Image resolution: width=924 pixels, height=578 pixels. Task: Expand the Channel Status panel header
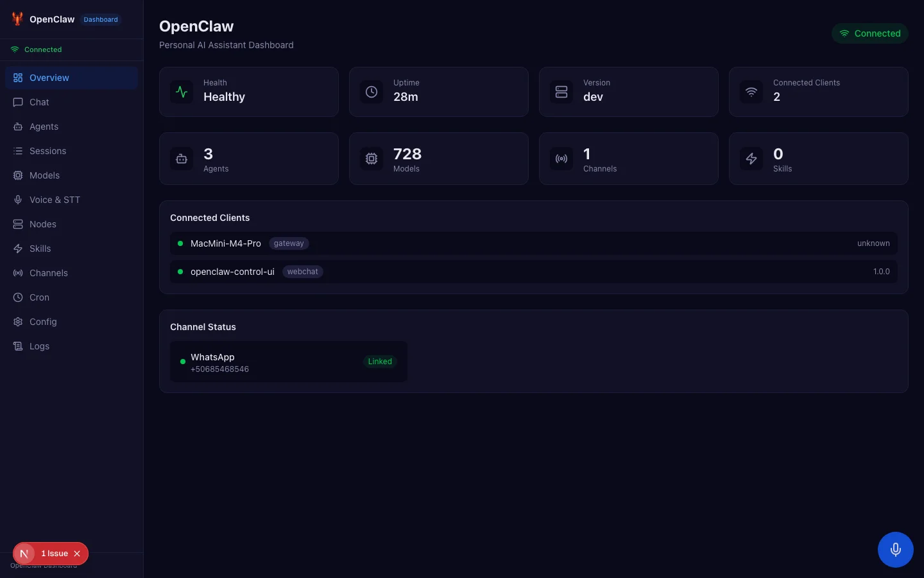coord(203,327)
